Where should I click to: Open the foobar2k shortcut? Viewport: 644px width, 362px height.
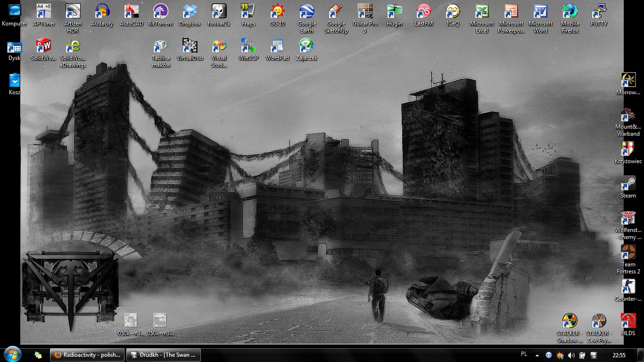(219, 11)
